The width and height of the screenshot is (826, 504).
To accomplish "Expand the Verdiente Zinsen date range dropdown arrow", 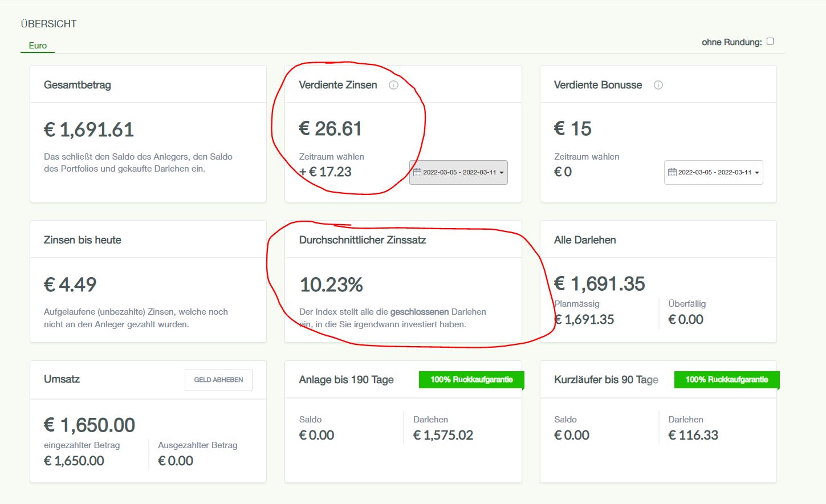I will click(502, 173).
